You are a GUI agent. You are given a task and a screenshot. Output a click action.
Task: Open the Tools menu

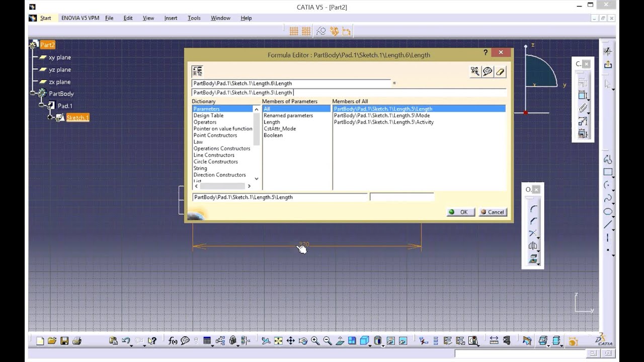[194, 18]
